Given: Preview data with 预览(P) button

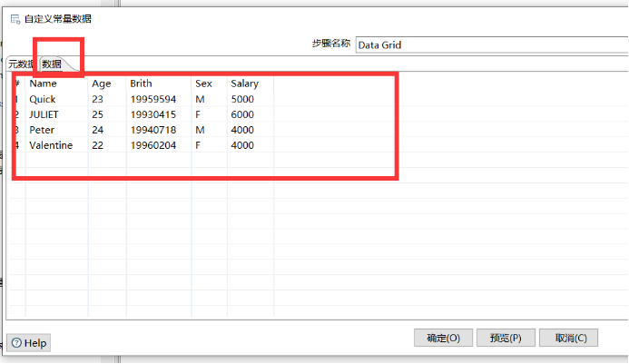Looking at the screenshot, I should click(506, 338).
